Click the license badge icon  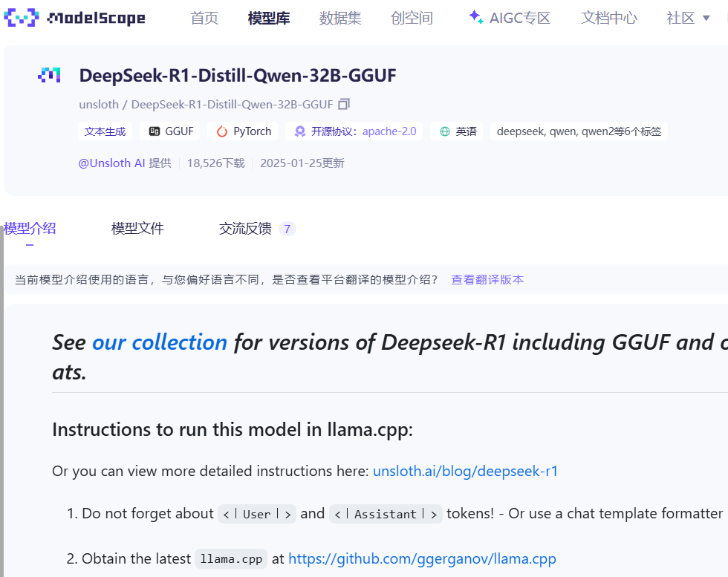click(x=300, y=132)
